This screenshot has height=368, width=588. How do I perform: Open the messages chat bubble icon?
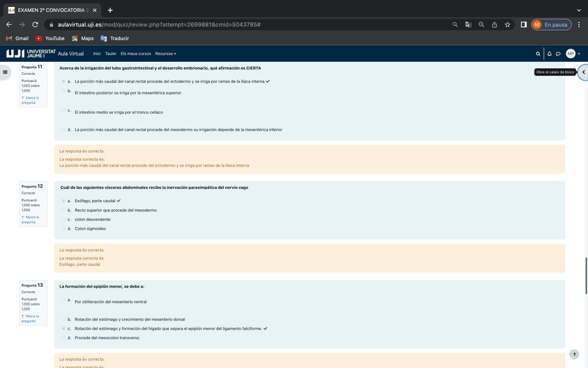tap(558, 53)
